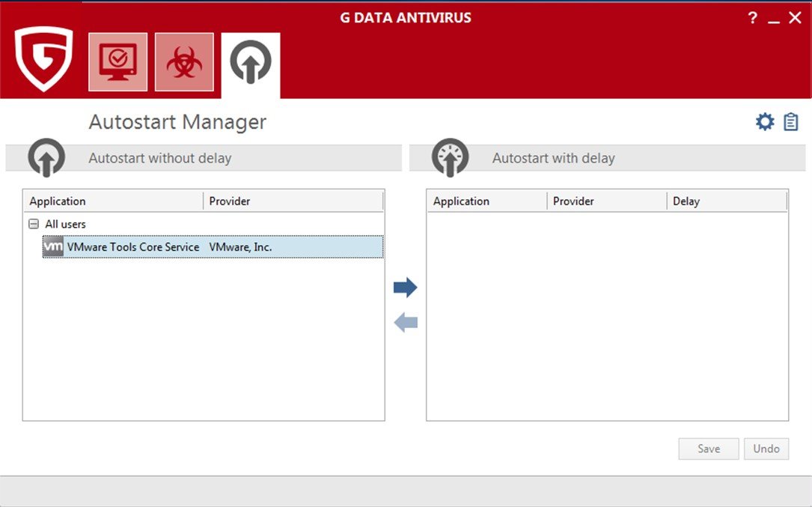Click the left arrow to remove delay

coord(406,323)
